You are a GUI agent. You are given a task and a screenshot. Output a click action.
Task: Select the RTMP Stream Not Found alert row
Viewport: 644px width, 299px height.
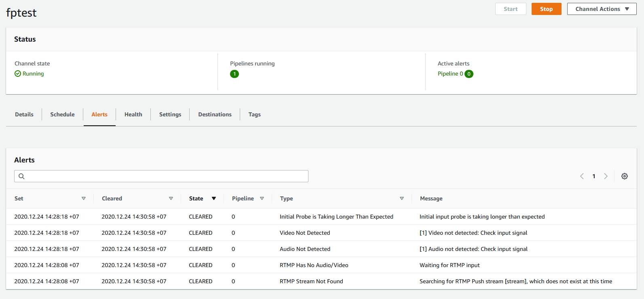(x=311, y=281)
